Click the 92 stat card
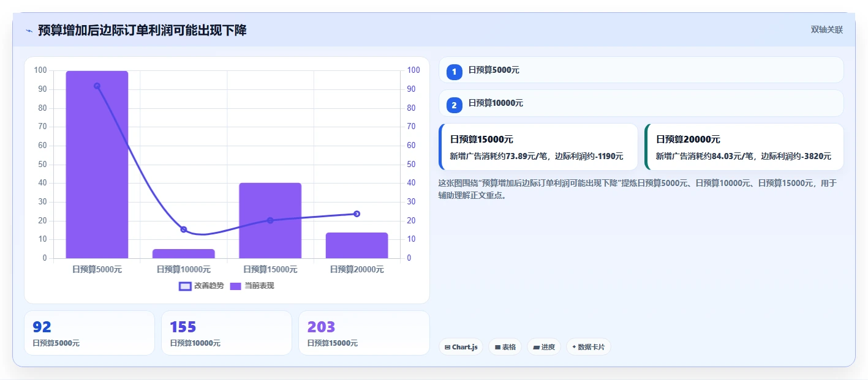 point(89,333)
